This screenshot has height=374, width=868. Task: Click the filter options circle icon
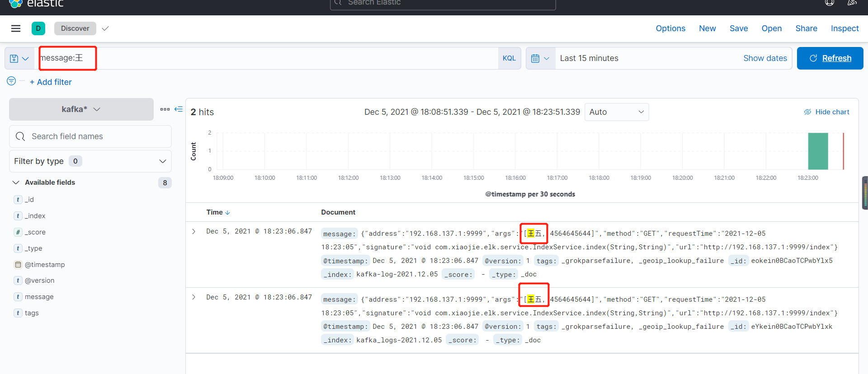11,81
